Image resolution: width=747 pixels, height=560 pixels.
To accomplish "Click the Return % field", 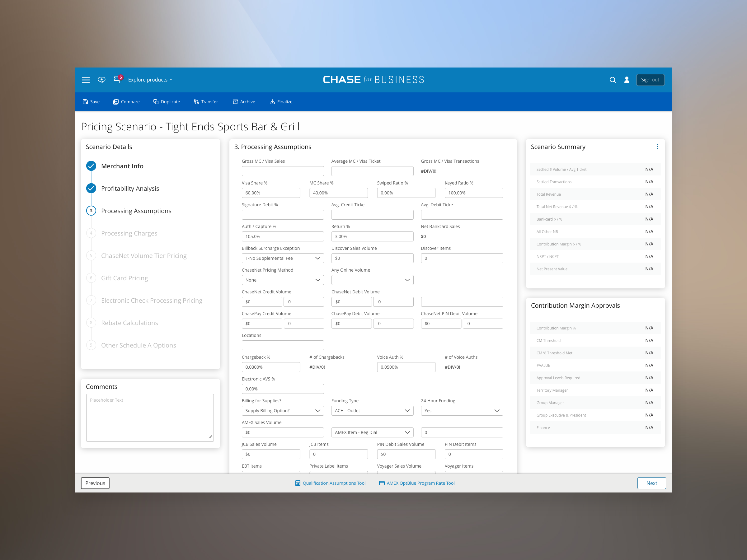I will [372, 236].
